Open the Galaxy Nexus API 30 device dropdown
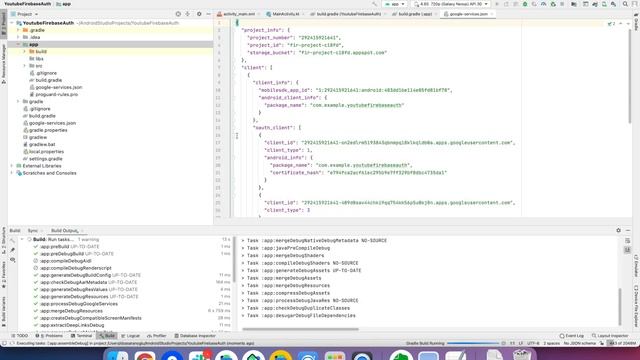 pyautogui.click(x=451, y=4)
